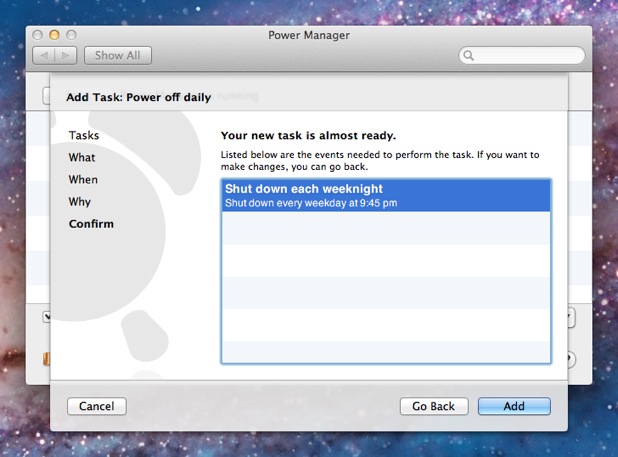Click the Shut down every weekday at 9:45 pm text
The height and width of the screenshot is (457, 618).
[311, 203]
